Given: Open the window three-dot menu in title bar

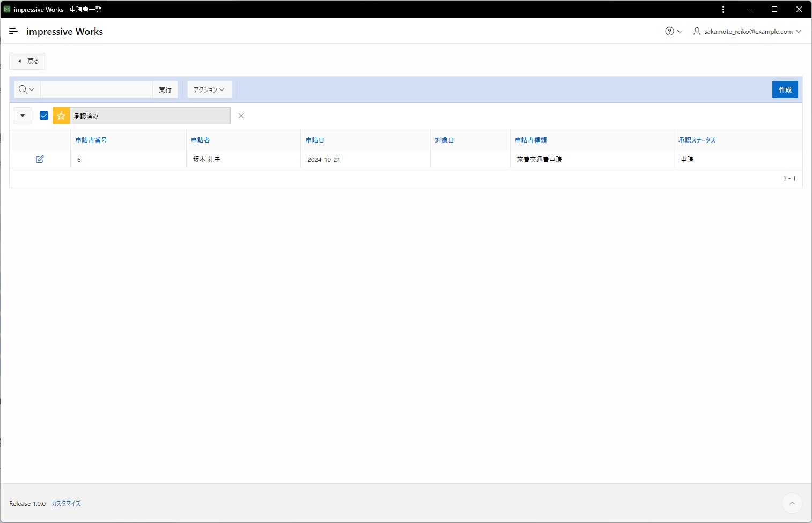Looking at the screenshot, I should click(x=723, y=9).
